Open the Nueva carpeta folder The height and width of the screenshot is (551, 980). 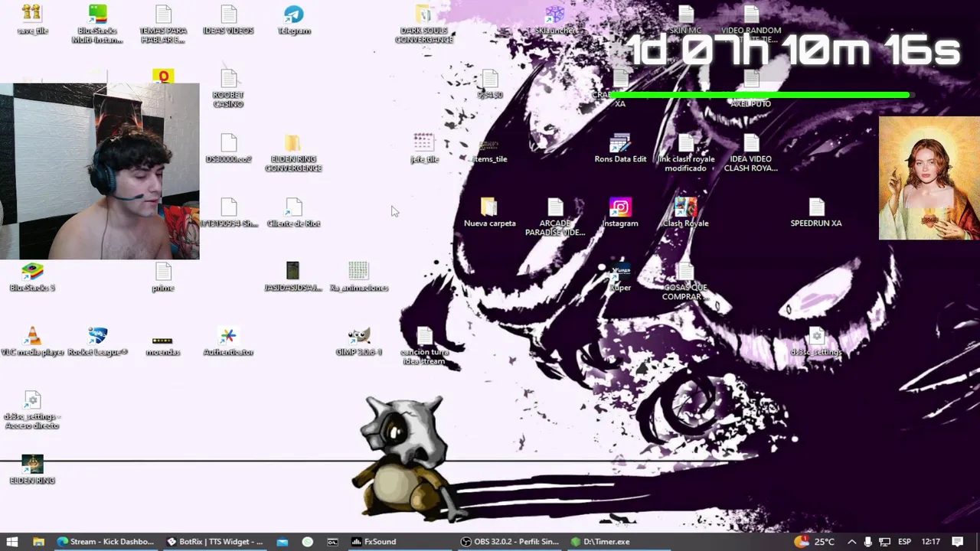click(489, 213)
